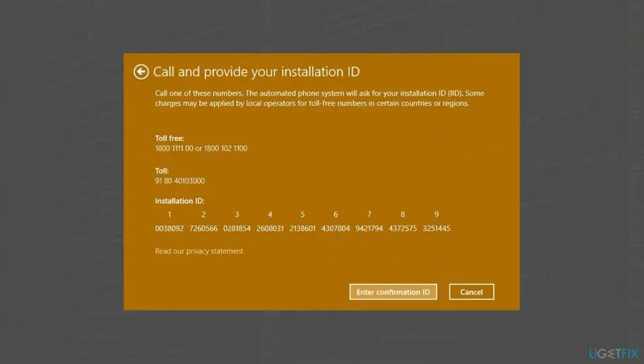The image size is (644, 364).
Task: Click installation ID block 0281854
Action: coord(236,229)
